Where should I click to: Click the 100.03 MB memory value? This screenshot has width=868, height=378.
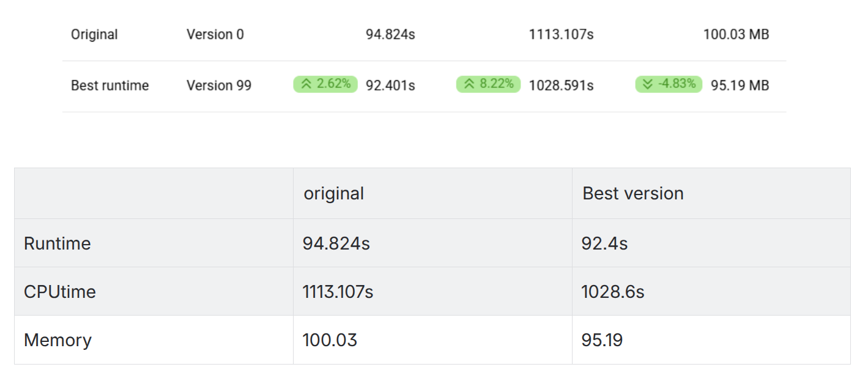(x=736, y=35)
